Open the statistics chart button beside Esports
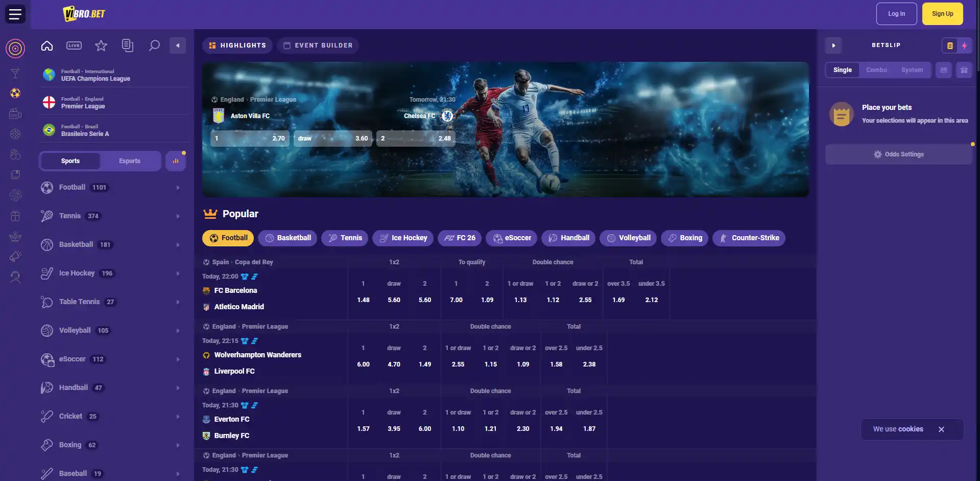The width and height of the screenshot is (980, 481). coord(176,161)
